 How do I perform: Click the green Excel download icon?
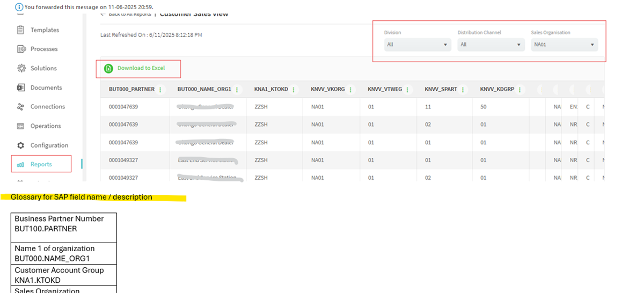click(x=109, y=68)
